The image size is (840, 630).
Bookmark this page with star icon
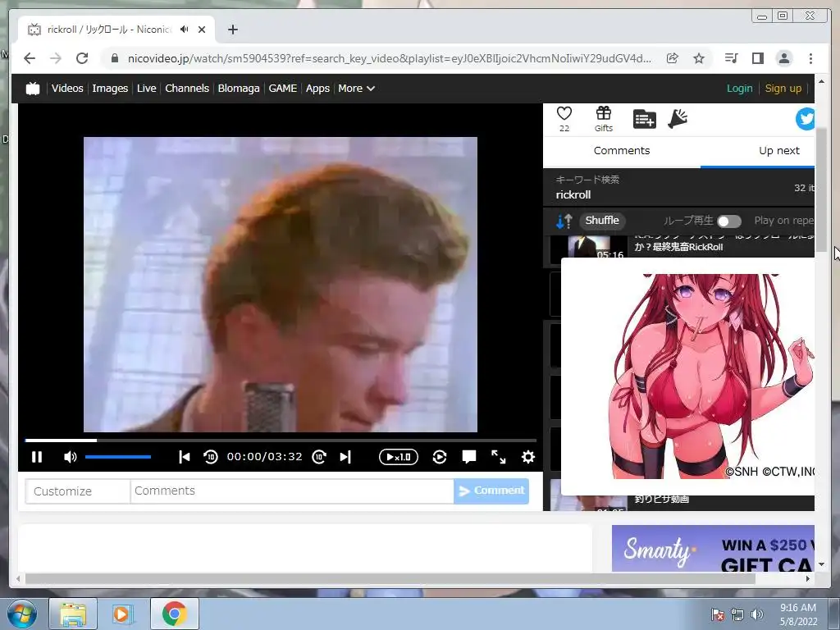click(x=699, y=58)
